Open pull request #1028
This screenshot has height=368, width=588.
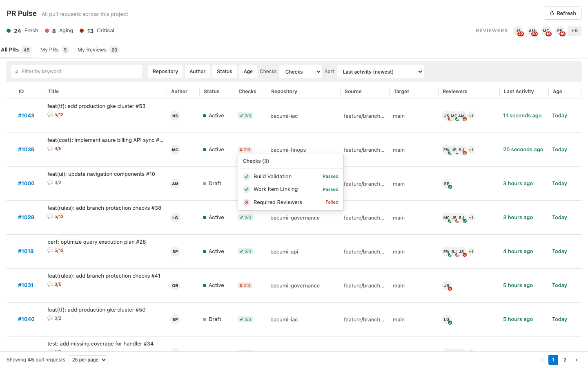[x=26, y=218]
